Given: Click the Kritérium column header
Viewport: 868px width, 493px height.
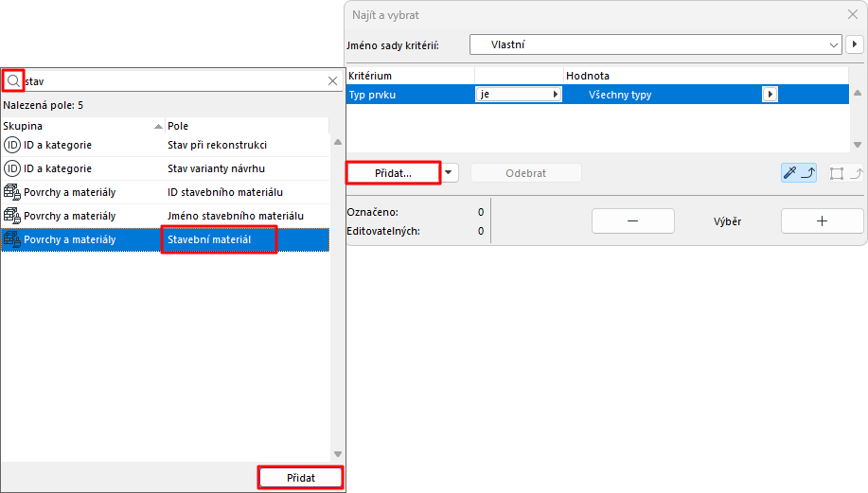Looking at the screenshot, I should coord(410,76).
